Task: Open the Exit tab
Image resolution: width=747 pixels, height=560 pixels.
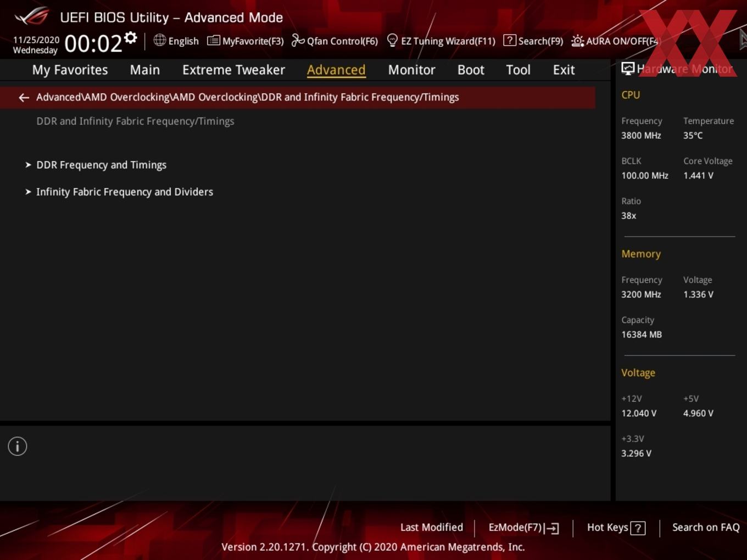Action: click(x=564, y=70)
